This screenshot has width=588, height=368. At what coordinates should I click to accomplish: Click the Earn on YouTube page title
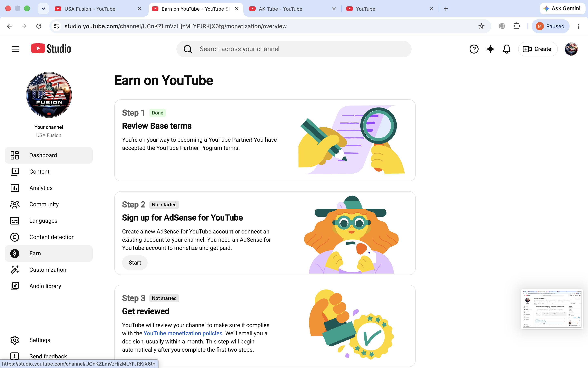click(164, 81)
